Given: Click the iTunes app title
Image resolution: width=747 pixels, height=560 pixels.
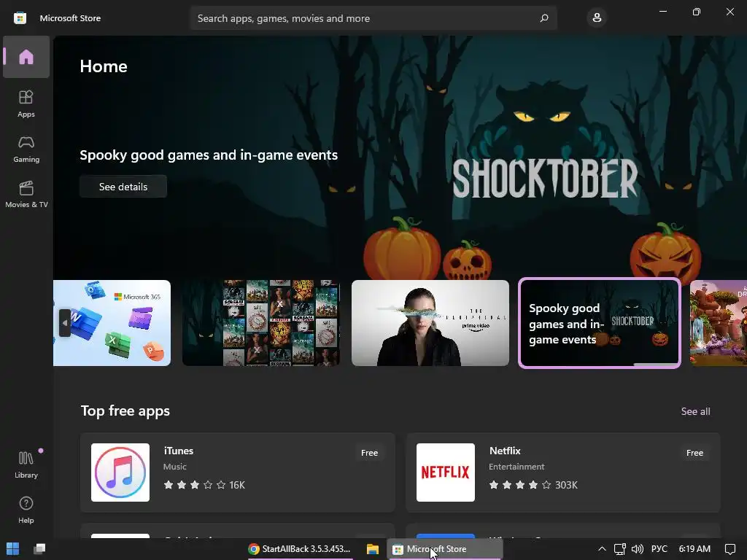Looking at the screenshot, I should [x=179, y=451].
